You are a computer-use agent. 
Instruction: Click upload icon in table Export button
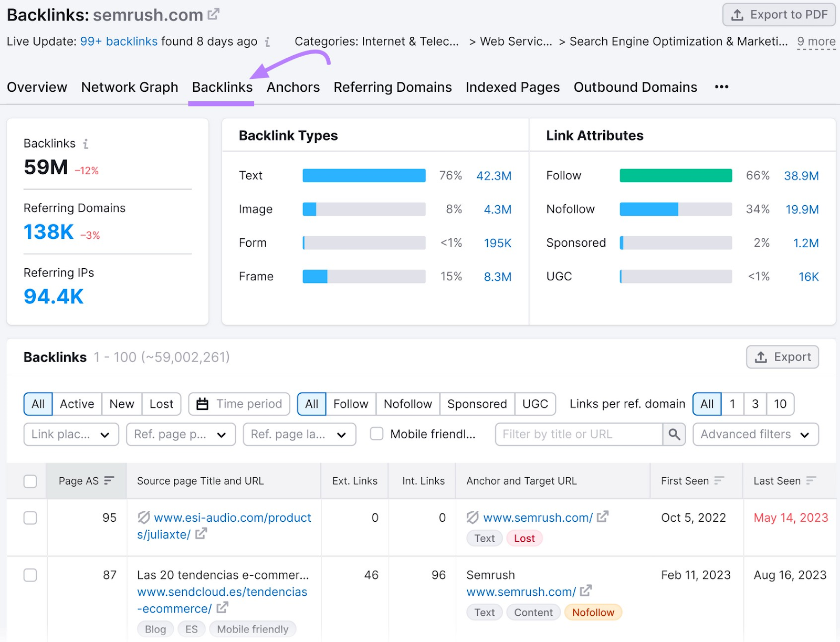pos(761,357)
